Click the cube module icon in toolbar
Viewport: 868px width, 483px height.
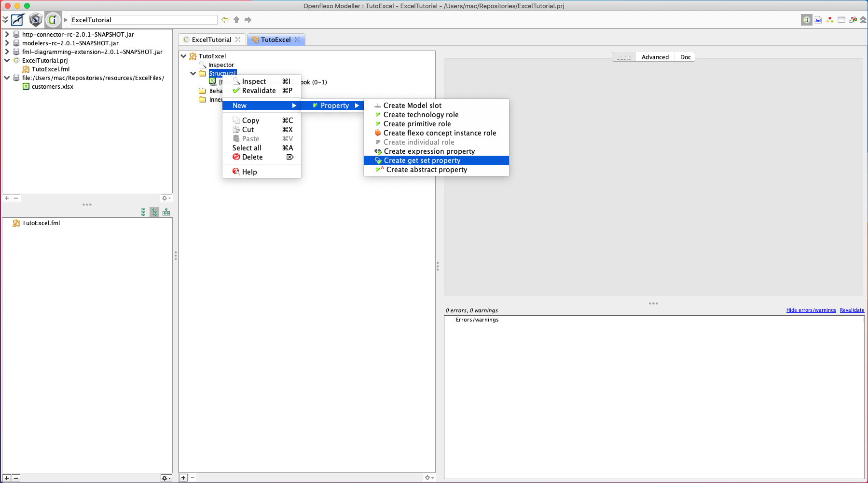35,20
